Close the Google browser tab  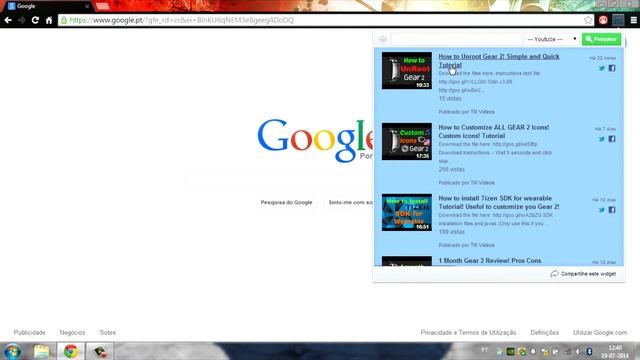tap(87, 7)
